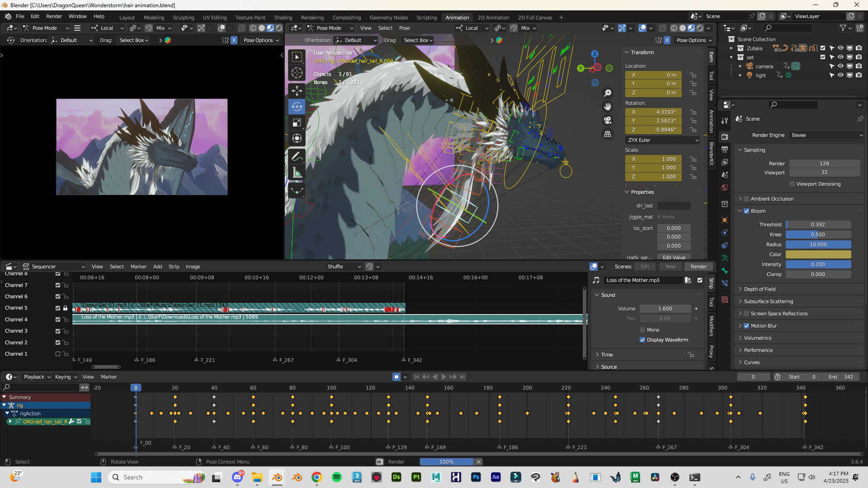Image resolution: width=868 pixels, height=488 pixels.
Task: Open the ZYX Euler rotation mode dropdown
Action: pyautogui.click(x=663, y=140)
